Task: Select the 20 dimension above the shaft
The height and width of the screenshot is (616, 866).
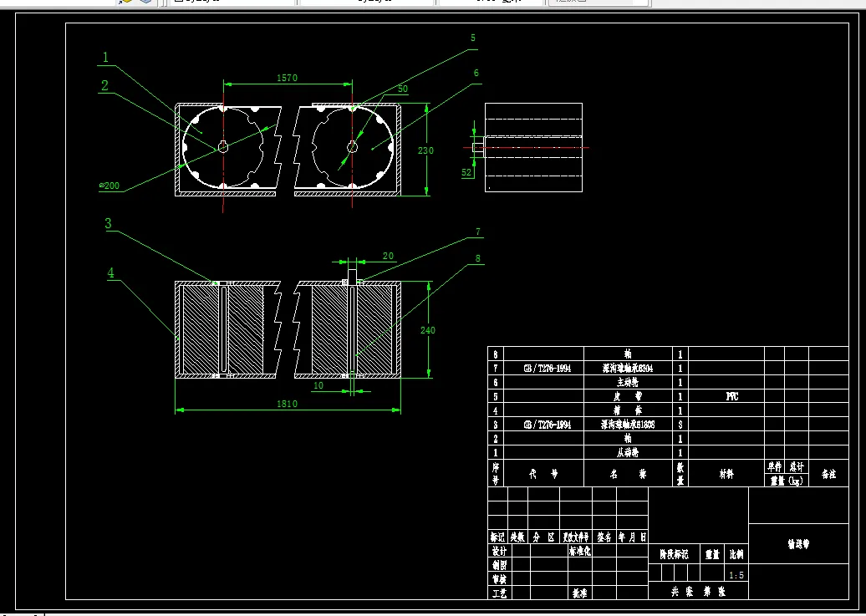Action: coord(388,256)
